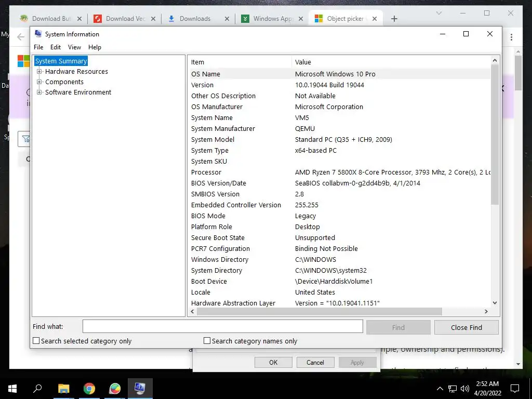Click System Information taskbar icon
The height and width of the screenshot is (399, 532).
tap(140, 389)
